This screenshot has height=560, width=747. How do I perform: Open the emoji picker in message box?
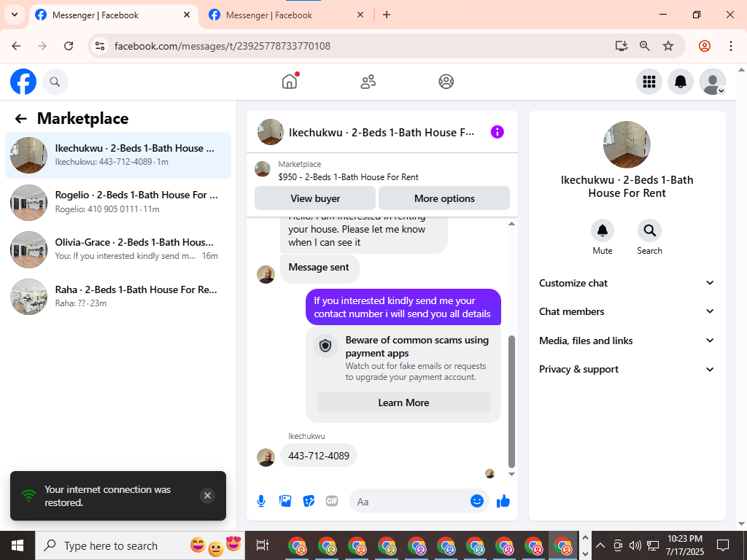pyautogui.click(x=476, y=501)
